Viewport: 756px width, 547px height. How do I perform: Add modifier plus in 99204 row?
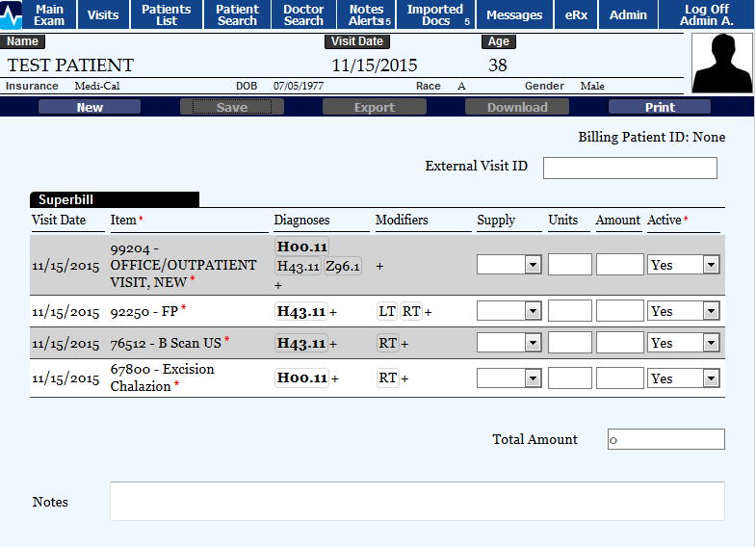pos(380,266)
